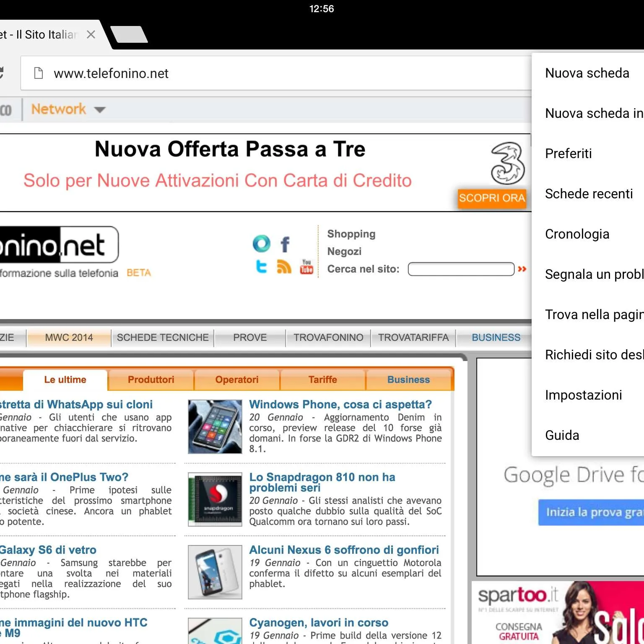Image resolution: width=644 pixels, height=644 pixels.
Task: Select Richiedi sito desktop menu entry
Action: (588, 355)
